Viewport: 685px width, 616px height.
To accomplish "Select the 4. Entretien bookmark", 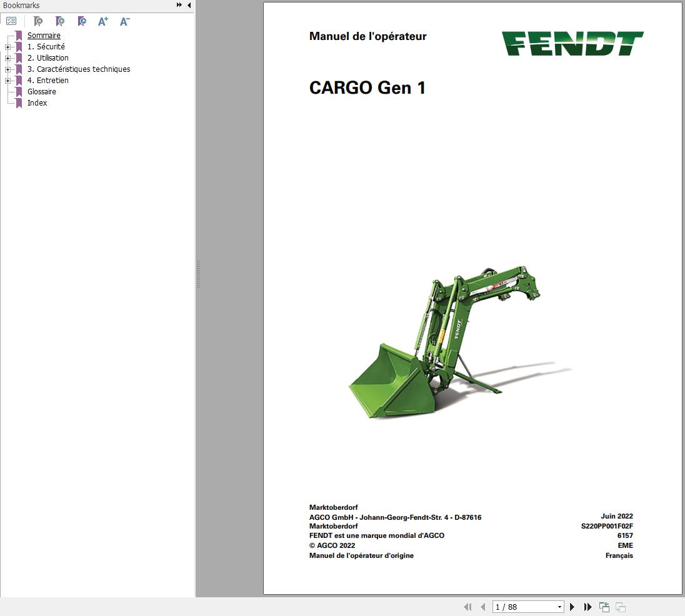I will 47,81.
